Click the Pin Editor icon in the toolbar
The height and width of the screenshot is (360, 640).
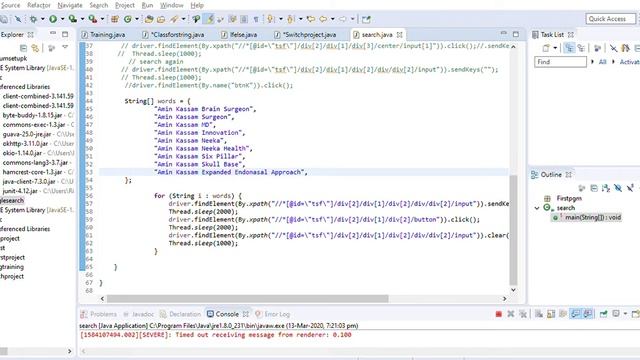[x=366, y=19]
